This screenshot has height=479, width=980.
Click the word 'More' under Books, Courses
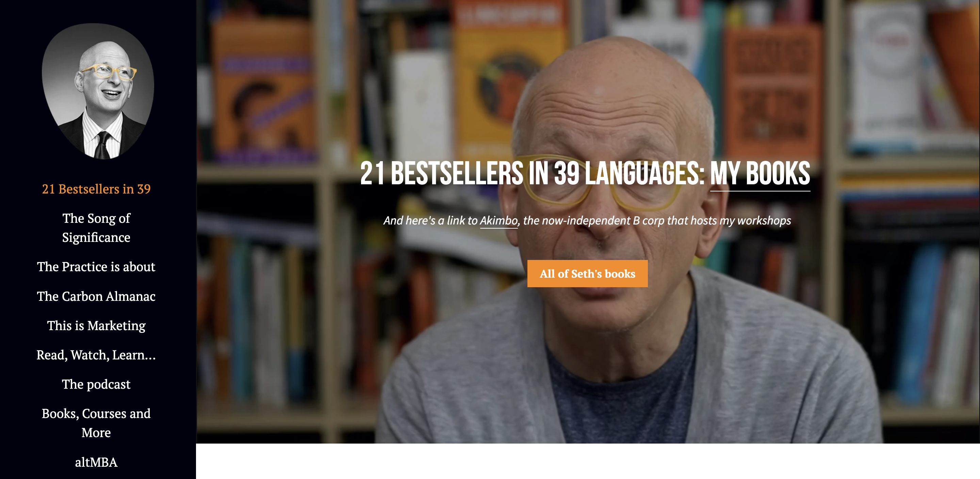coord(96,433)
